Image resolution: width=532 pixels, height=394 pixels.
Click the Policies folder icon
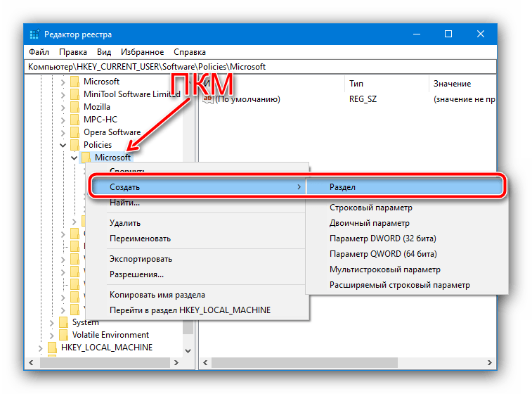74,145
